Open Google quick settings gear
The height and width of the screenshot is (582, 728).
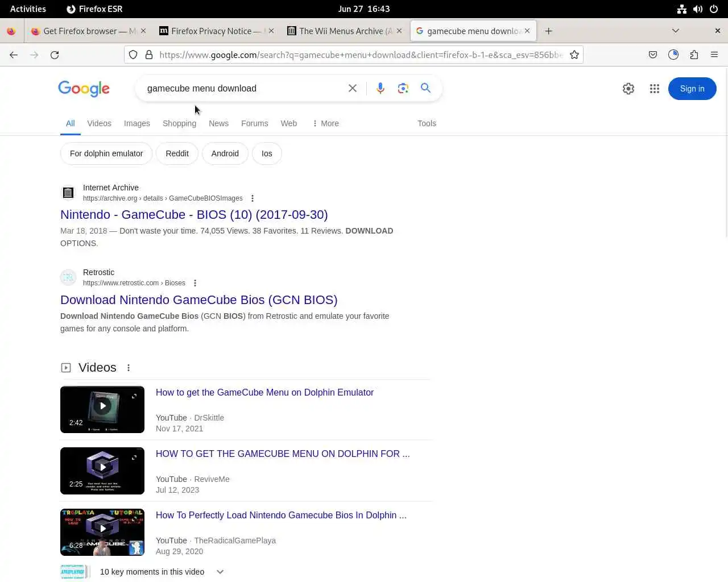click(628, 89)
